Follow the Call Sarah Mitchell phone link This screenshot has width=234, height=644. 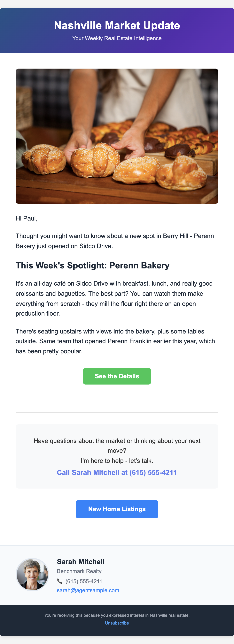pyautogui.click(x=117, y=473)
